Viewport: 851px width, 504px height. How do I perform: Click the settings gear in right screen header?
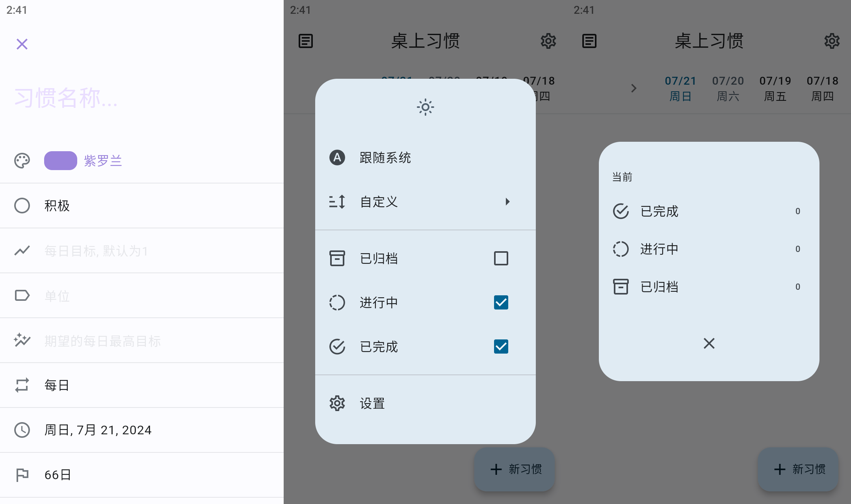832,41
